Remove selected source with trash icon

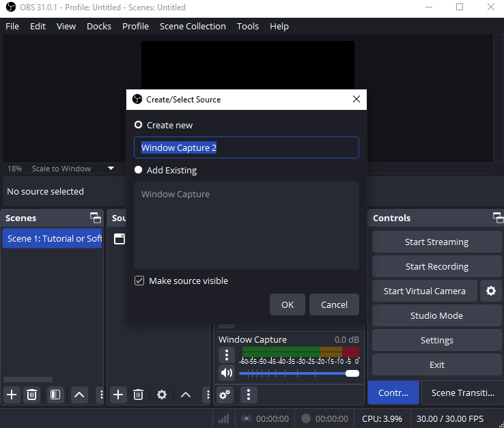(x=138, y=395)
